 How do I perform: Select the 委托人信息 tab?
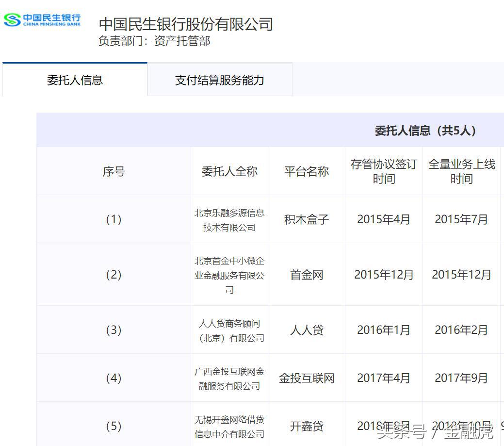coord(75,80)
